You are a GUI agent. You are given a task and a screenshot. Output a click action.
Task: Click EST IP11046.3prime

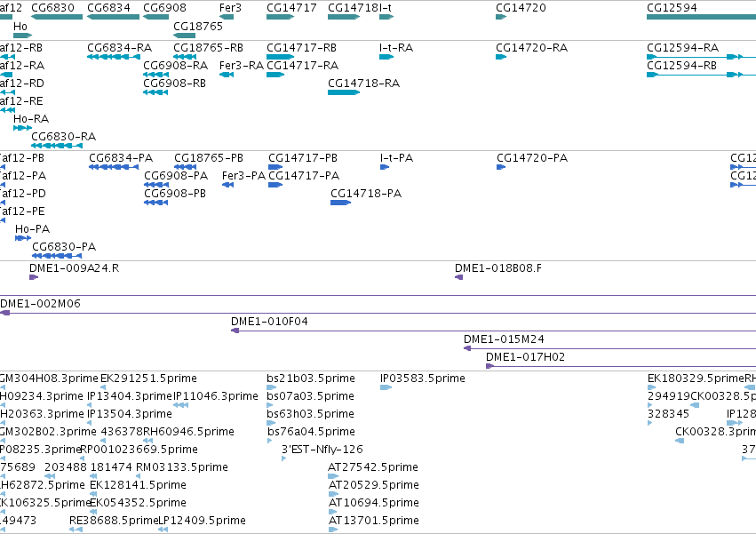[181, 405]
